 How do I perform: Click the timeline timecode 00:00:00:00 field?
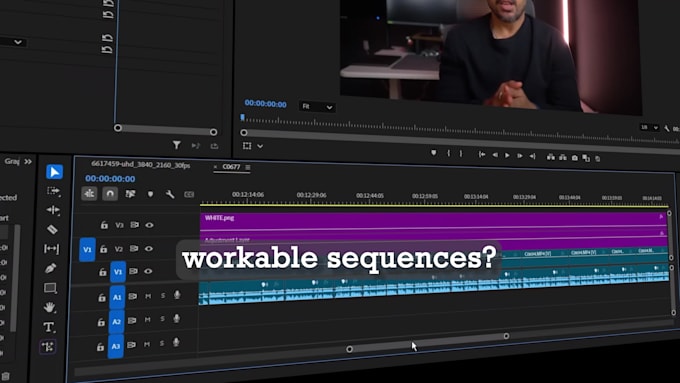[x=110, y=178]
